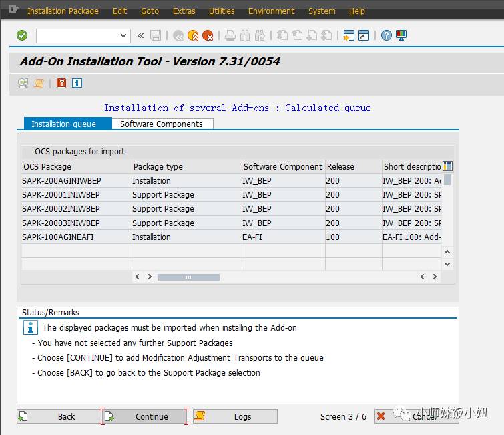The height and width of the screenshot is (435, 504).
Task: Open the Environment menu
Action: 271,11
